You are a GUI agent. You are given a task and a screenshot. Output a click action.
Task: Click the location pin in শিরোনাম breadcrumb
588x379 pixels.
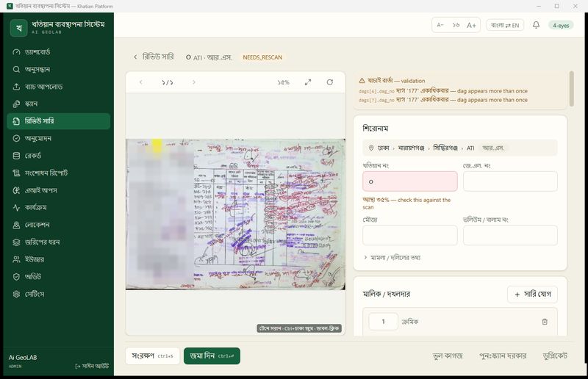point(371,148)
